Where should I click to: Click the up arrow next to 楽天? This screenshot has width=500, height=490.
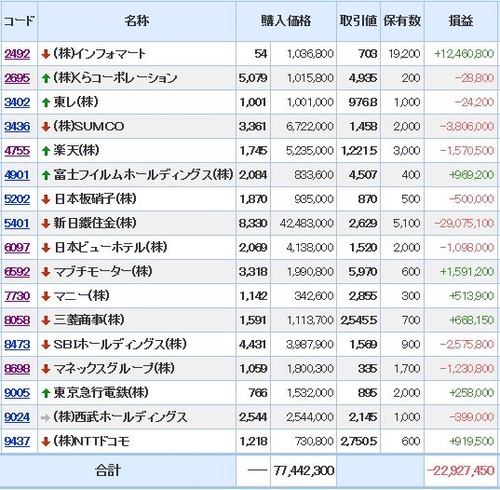pyautogui.click(x=46, y=151)
